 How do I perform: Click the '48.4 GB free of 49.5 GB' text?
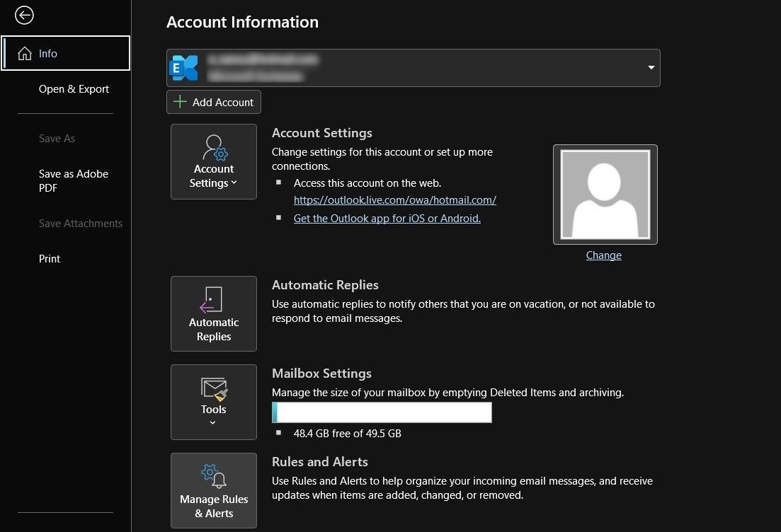(347, 434)
